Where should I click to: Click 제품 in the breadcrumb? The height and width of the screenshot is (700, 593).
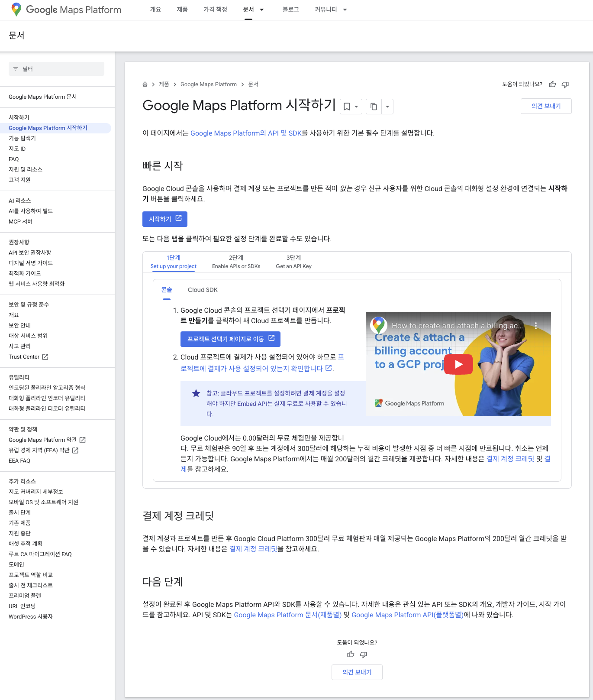click(x=164, y=84)
